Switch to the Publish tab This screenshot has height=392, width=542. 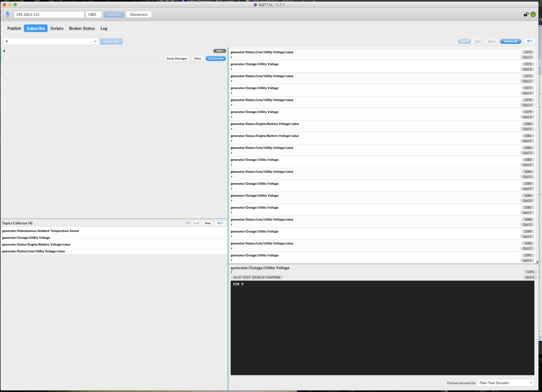tap(14, 28)
